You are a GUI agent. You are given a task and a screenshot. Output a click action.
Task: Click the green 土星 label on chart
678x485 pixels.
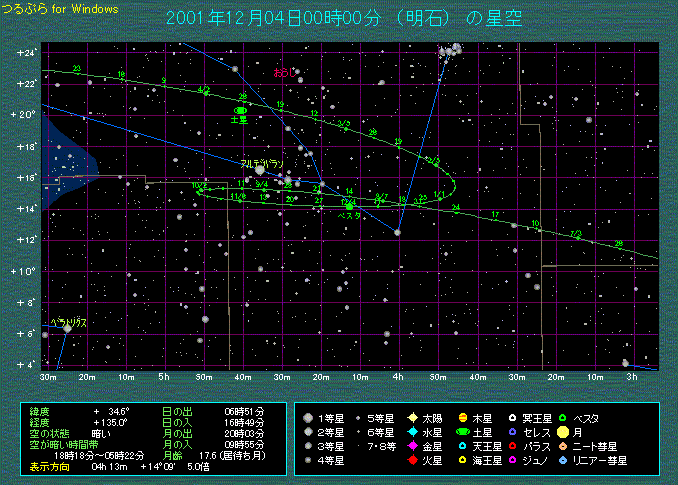239,120
